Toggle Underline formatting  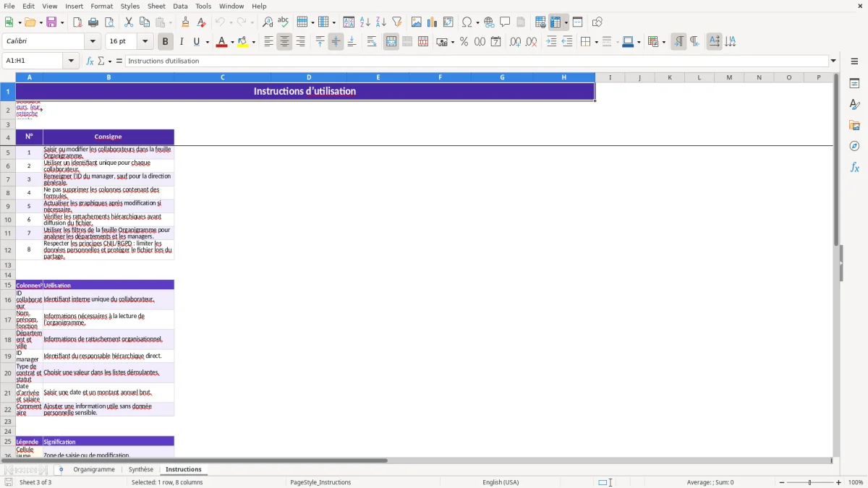197,42
